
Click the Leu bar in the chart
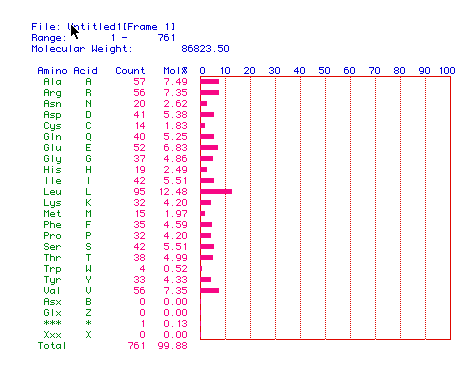(216, 192)
